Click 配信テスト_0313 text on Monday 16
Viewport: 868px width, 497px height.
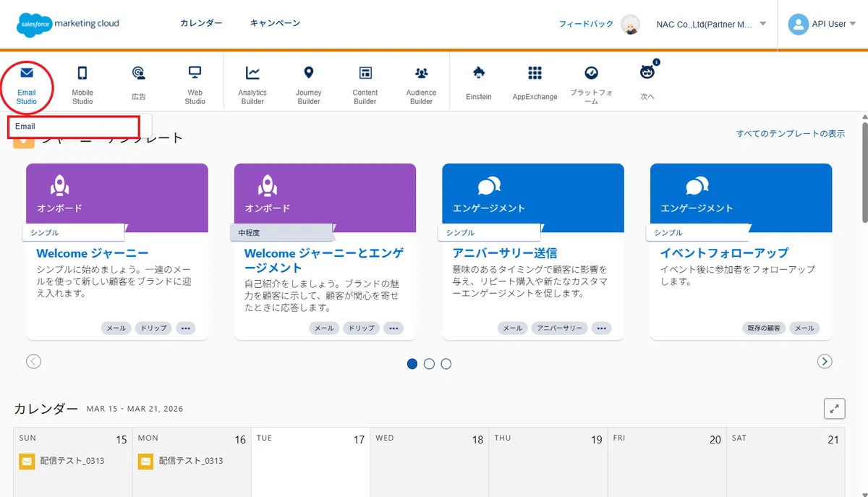(191, 461)
